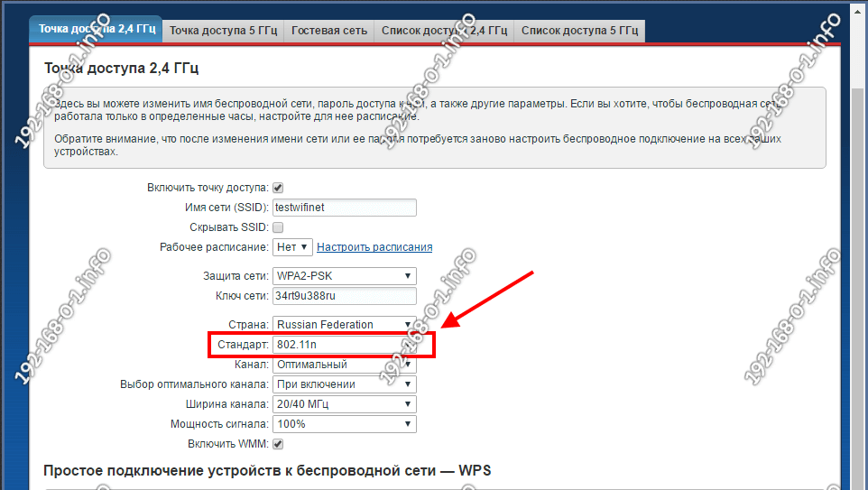Image resolution: width=868 pixels, height=490 pixels.
Task: Open the Гостевая сеть tab
Action: pos(329,31)
